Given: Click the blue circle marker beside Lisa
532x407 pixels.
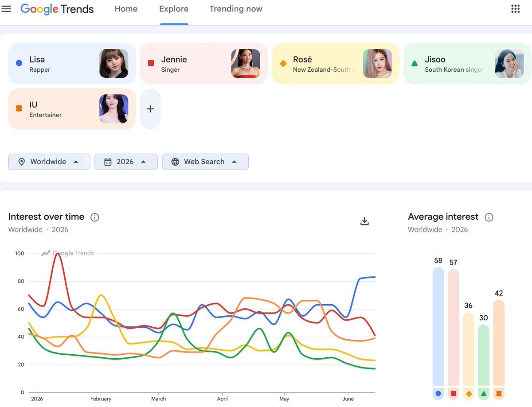Looking at the screenshot, I should (19, 63).
